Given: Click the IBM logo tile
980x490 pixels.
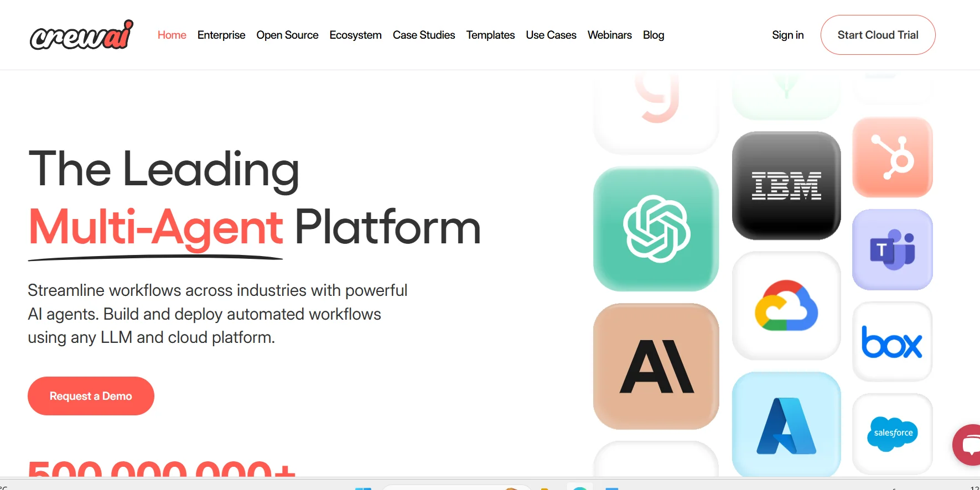Looking at the screenshot, I should (x=786, y=186).
